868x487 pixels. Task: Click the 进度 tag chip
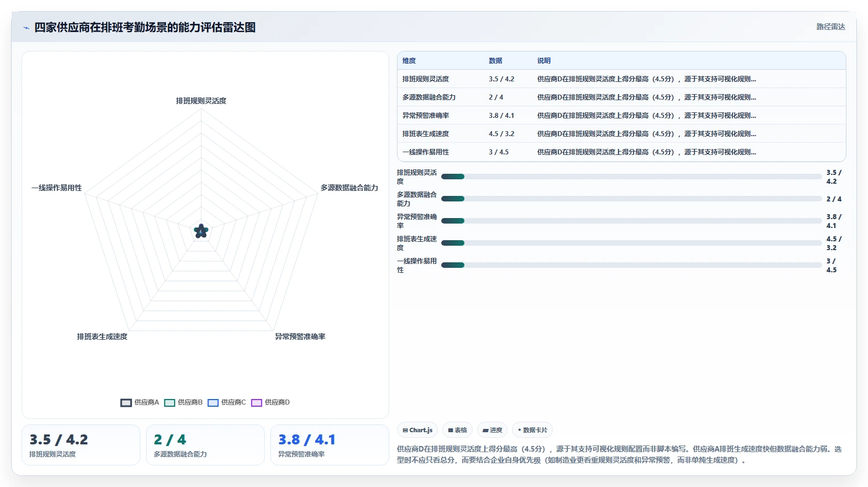tap(492, 430)
